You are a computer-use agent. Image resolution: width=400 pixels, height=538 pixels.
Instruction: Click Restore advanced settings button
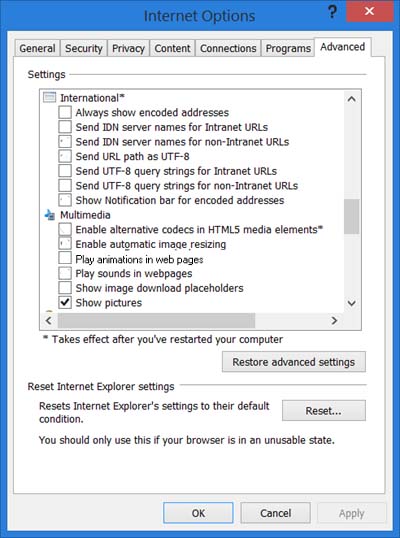(294, 362)
